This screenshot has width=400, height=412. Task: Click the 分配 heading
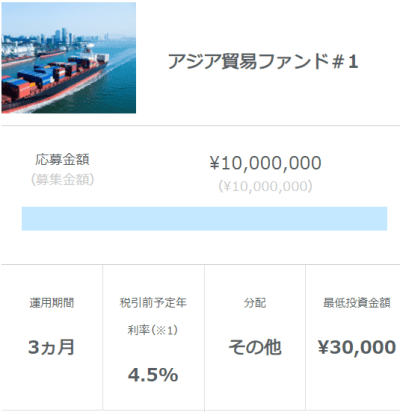(255, 303)
